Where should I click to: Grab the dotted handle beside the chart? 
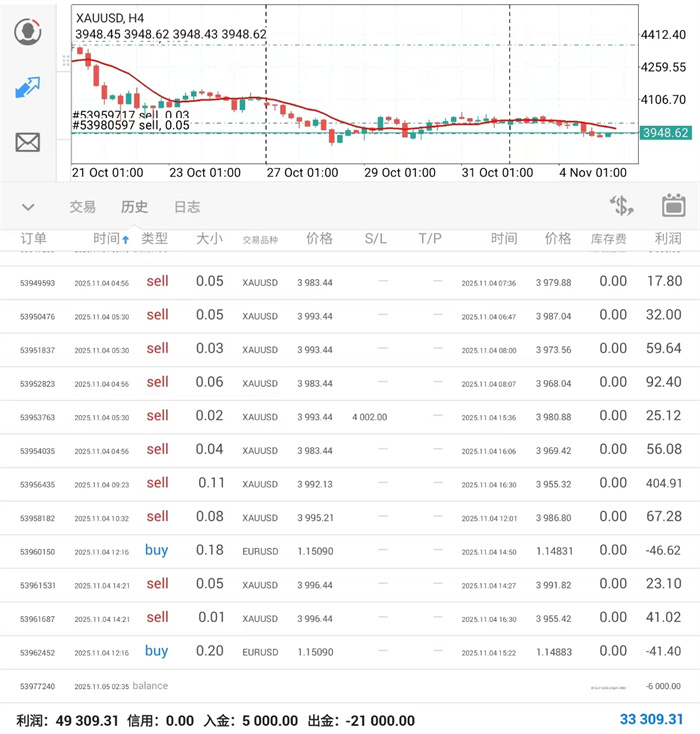(66, 60)
